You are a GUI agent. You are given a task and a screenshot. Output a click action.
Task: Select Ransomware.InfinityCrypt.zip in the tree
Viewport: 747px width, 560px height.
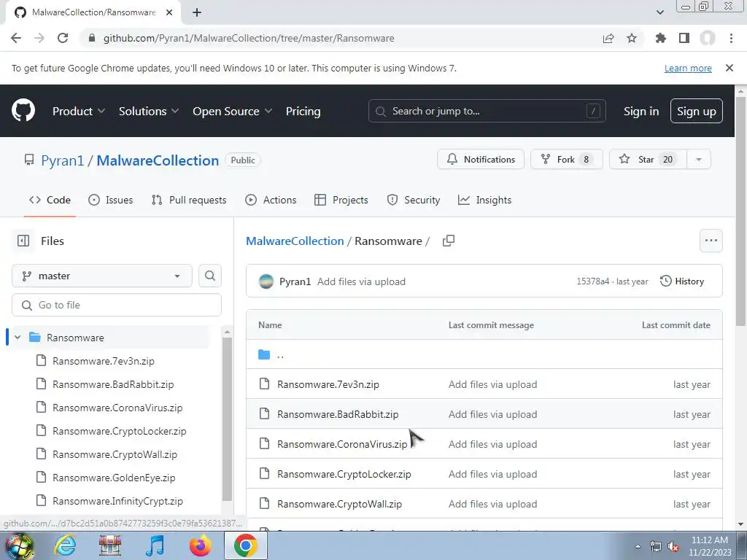117,501
